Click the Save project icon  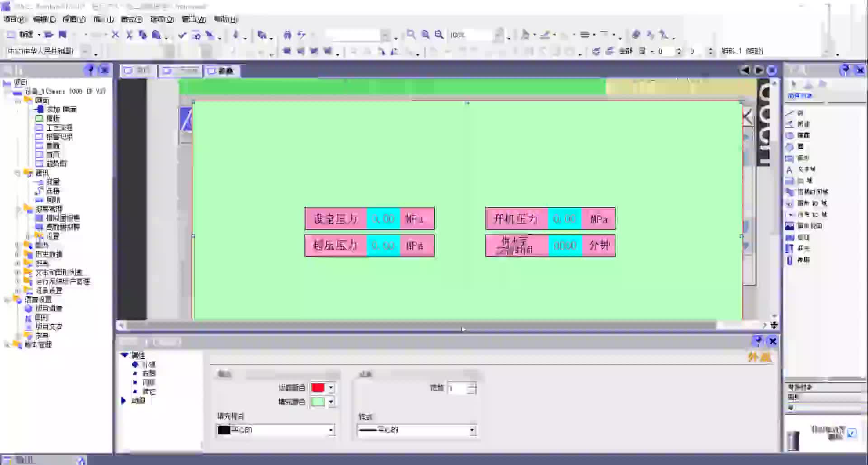(62, 34)
